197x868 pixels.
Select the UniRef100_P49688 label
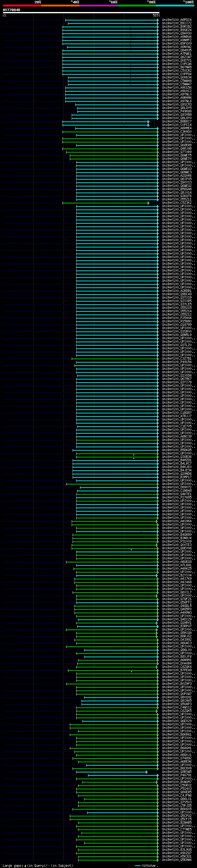tap(176, 111)
